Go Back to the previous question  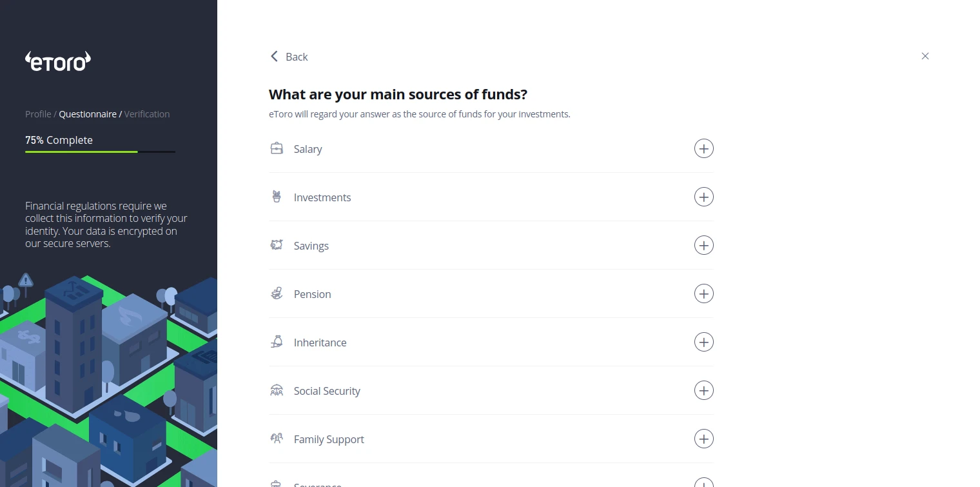click(x=289, y=57)
